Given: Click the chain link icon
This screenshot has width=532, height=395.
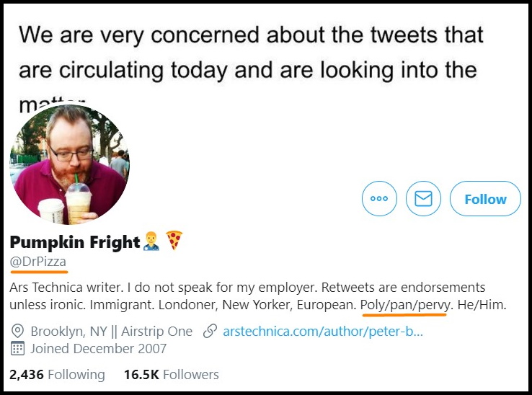Looking at the screenshot, I should [210, 332].
